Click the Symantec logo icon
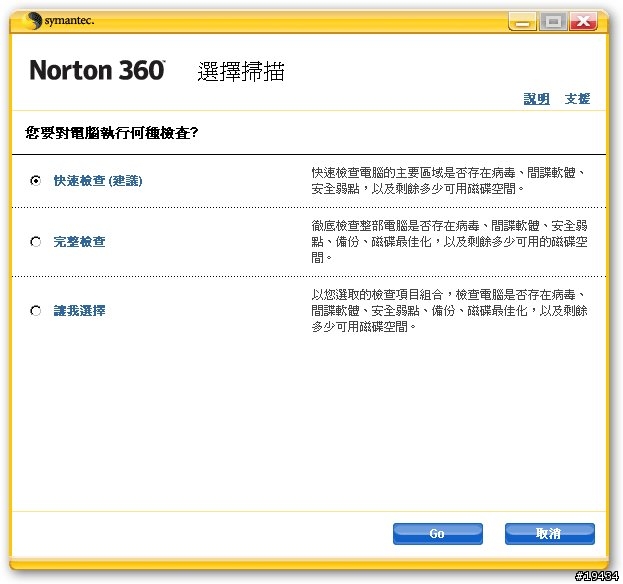This screenshot has height=584, width=623. [33, 20]
